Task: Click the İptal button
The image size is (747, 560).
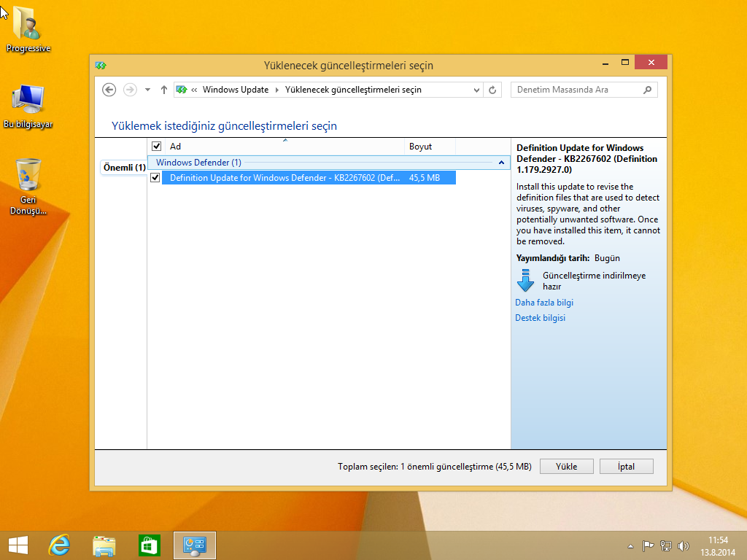Action: tap(626, 467)
